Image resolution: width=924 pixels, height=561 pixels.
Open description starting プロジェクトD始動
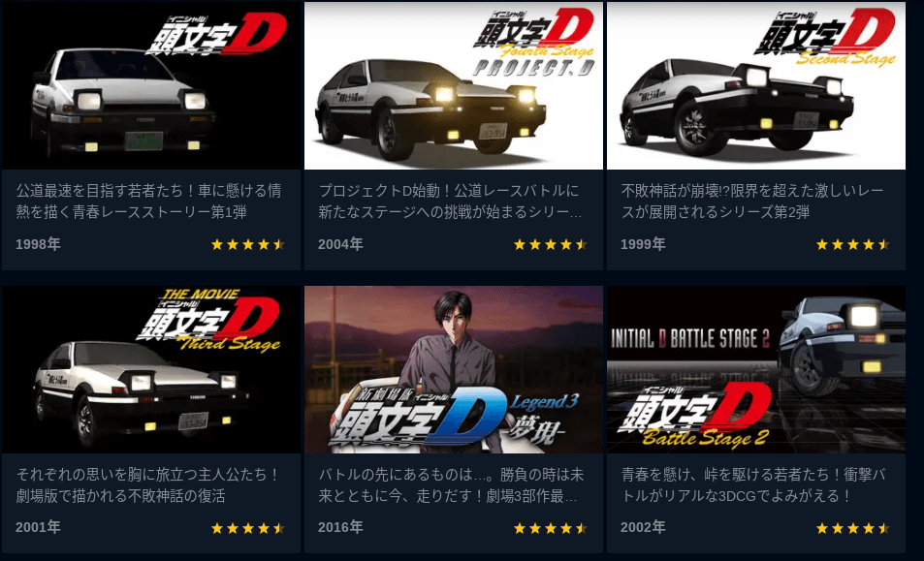(x=450, y=202)
